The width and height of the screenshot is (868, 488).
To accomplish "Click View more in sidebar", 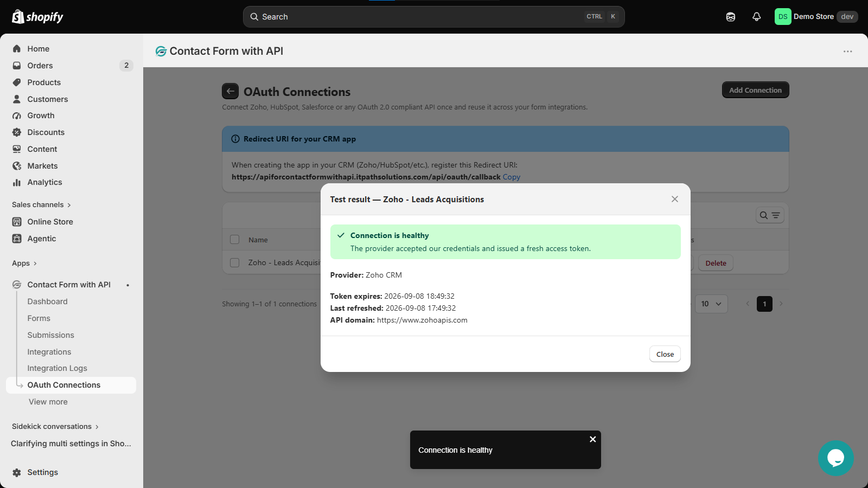I will tap(48, 402).
